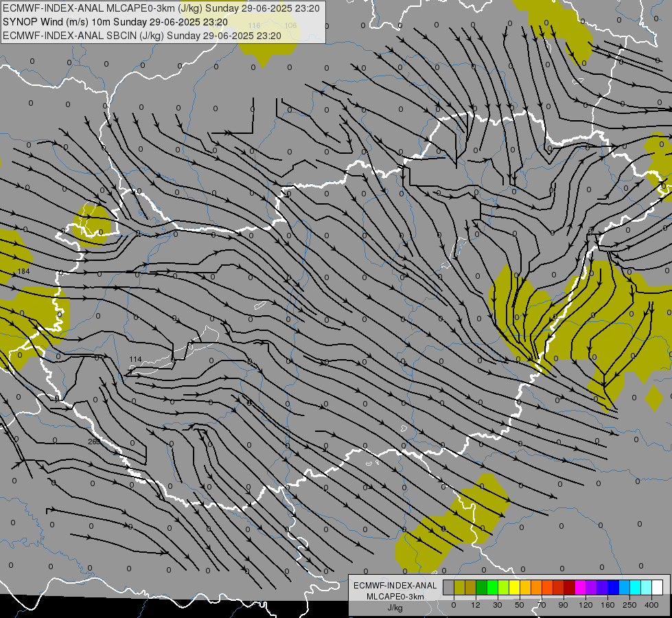Click the map value 263
The height and width of the screenshot is (618, 672).
94,442
